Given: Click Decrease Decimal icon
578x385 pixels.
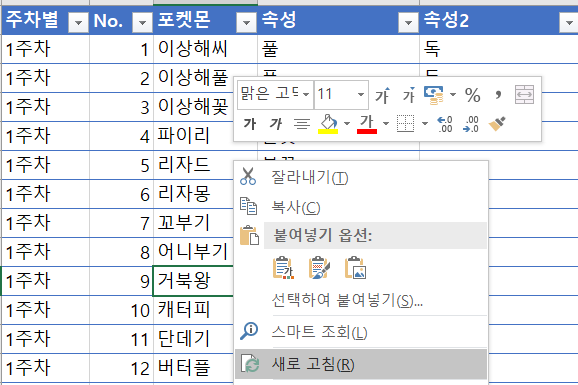Looking at the screenshot, I should point(471,124).
